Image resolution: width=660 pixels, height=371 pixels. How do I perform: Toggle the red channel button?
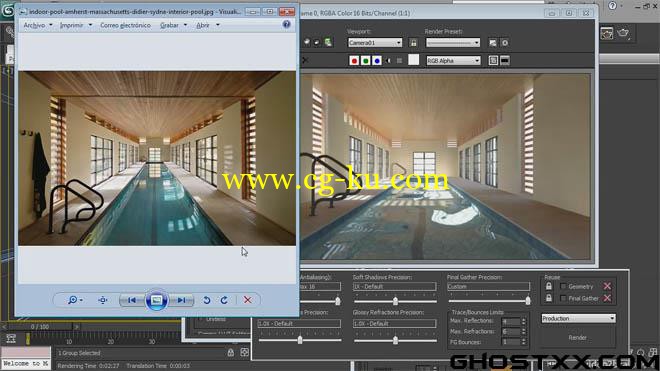pyautogui.click(x=354, y=61)
